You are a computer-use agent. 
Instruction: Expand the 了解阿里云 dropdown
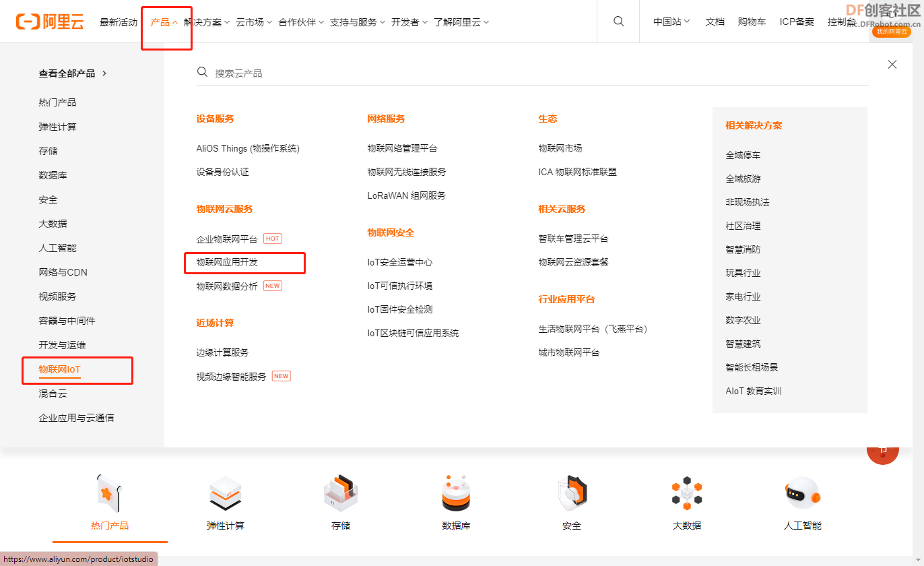(461, 22)
